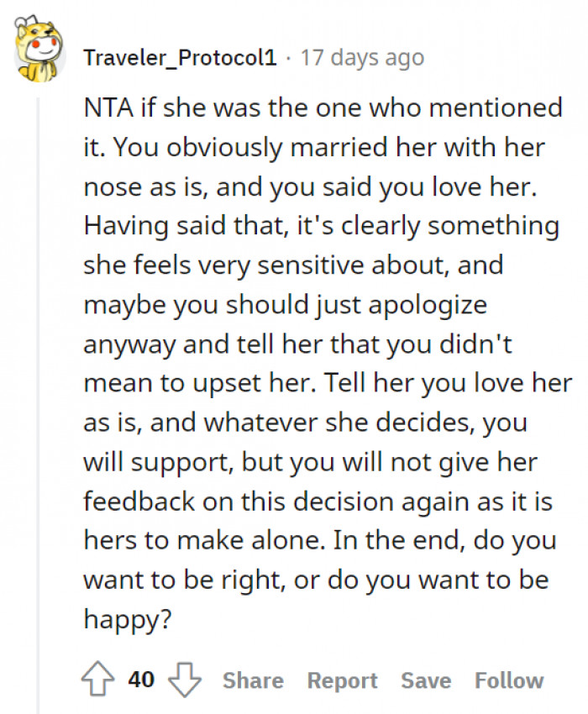588x714 pixels.
Task: Save the comment for later
Action: coord(425,680)
